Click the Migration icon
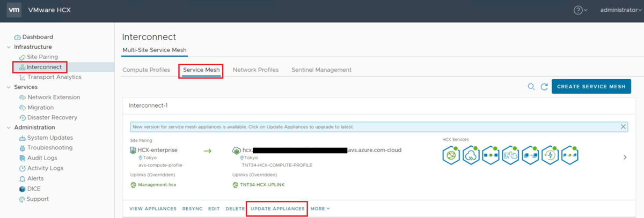Image resolution: width=644 pixels, height=218 pixels. point(22,108)
